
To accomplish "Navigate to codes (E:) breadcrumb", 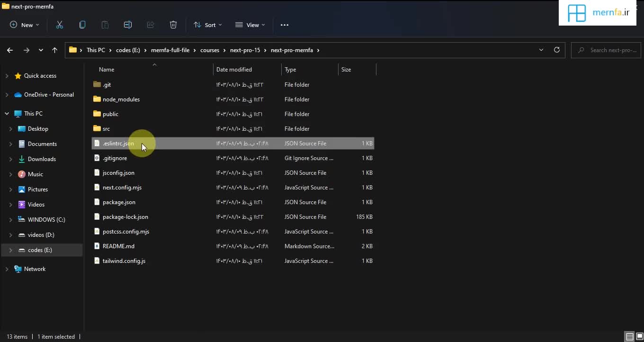I will [128, 50].
